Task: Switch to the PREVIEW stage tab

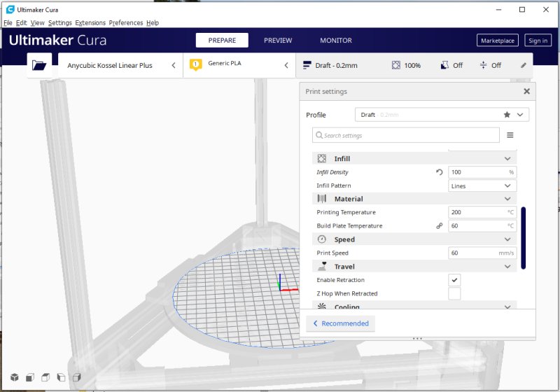Action: click(x=278, y=41)
